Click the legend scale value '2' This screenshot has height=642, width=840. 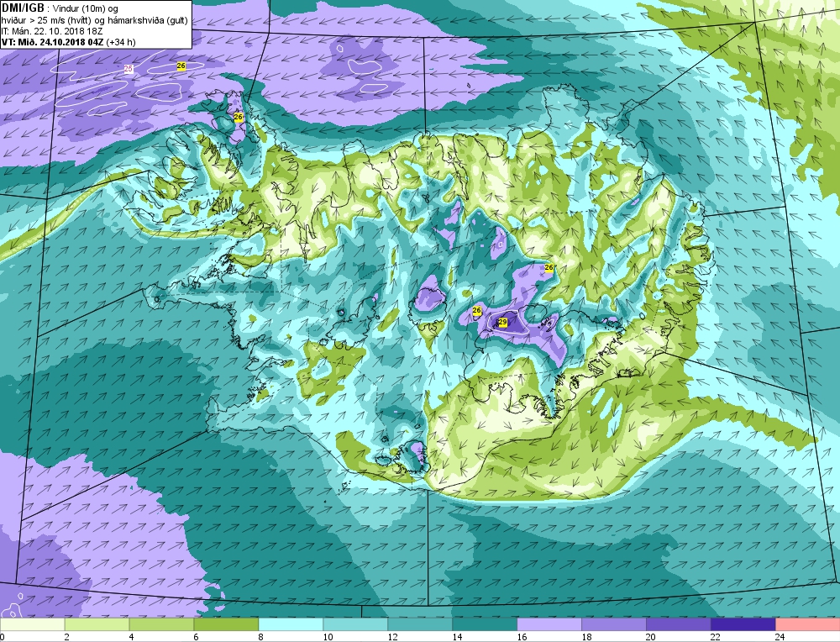67,637
